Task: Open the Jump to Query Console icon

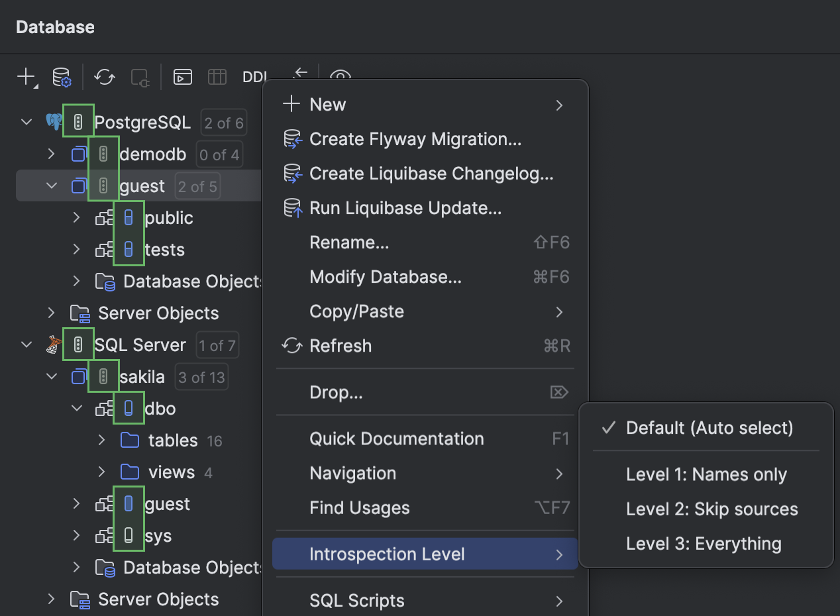Action: point(182,77)
